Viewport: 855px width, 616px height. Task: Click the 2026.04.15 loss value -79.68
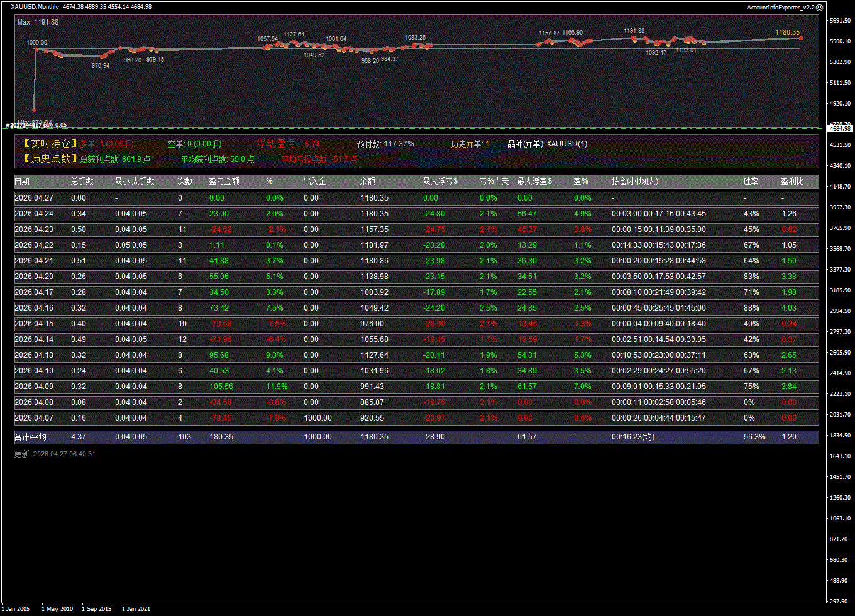coord(220,324)
